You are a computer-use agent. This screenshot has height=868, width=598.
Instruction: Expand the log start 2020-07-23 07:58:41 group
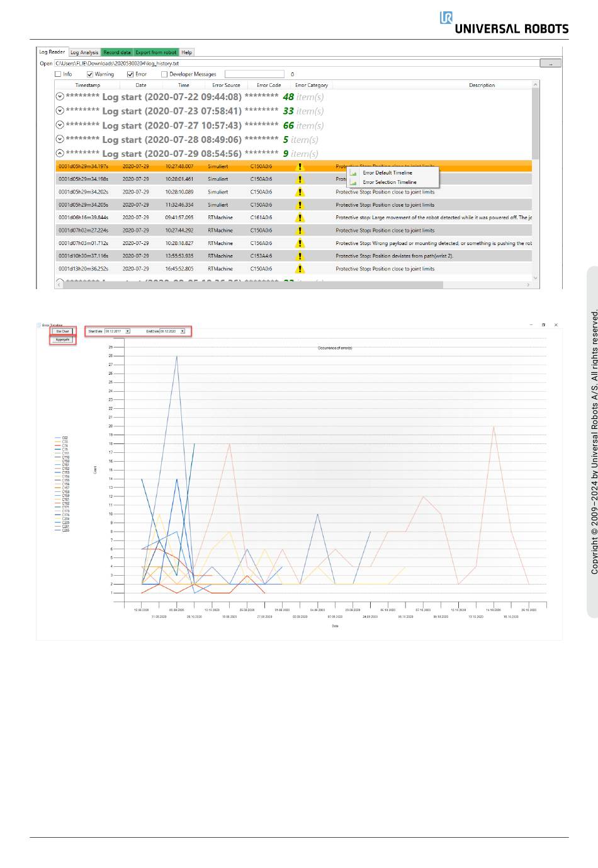[60, 111]
